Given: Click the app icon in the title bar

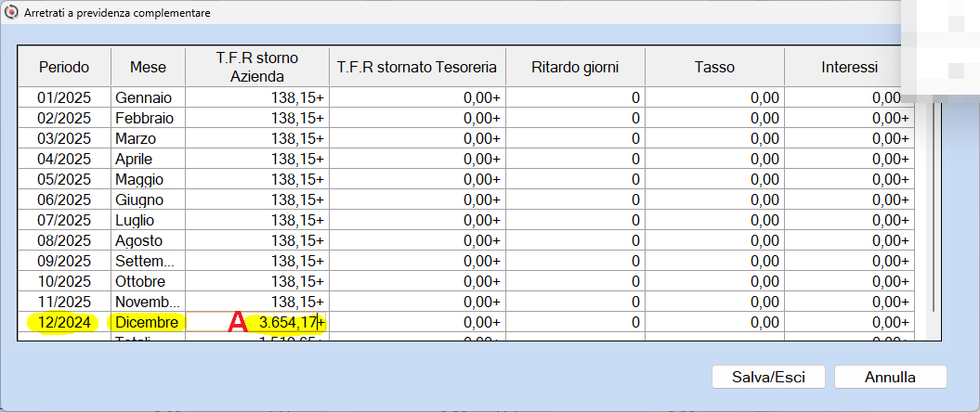Looking at the screenshot, I should (x=10, y=12).
